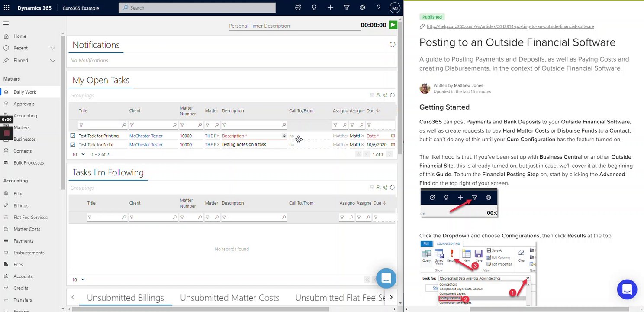Click assign person icon in My Open Tasks
This screenshot has height=312, width=644.
click(x=378, y=95)
